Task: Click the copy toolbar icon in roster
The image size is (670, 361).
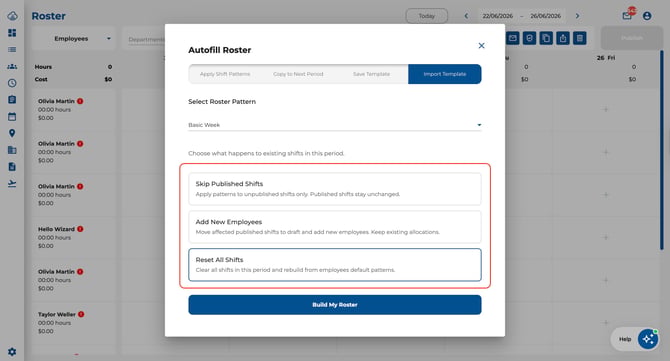Action: click(x=546, y=38)
